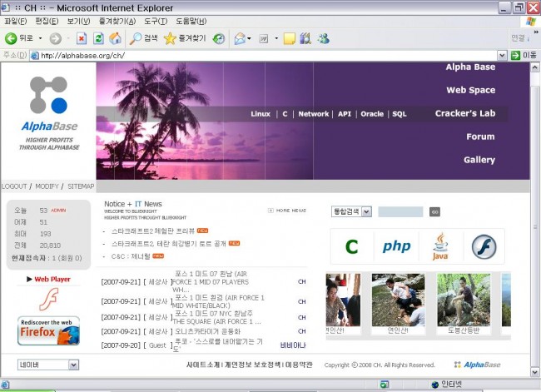Select the SQL submenu link
The height and width of the screenshot is (392, 541).
tap(400, 114)
